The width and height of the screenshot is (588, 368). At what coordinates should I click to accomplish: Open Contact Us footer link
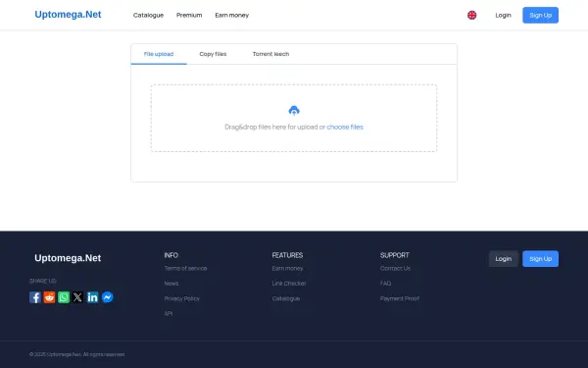[x=395, y=268]
